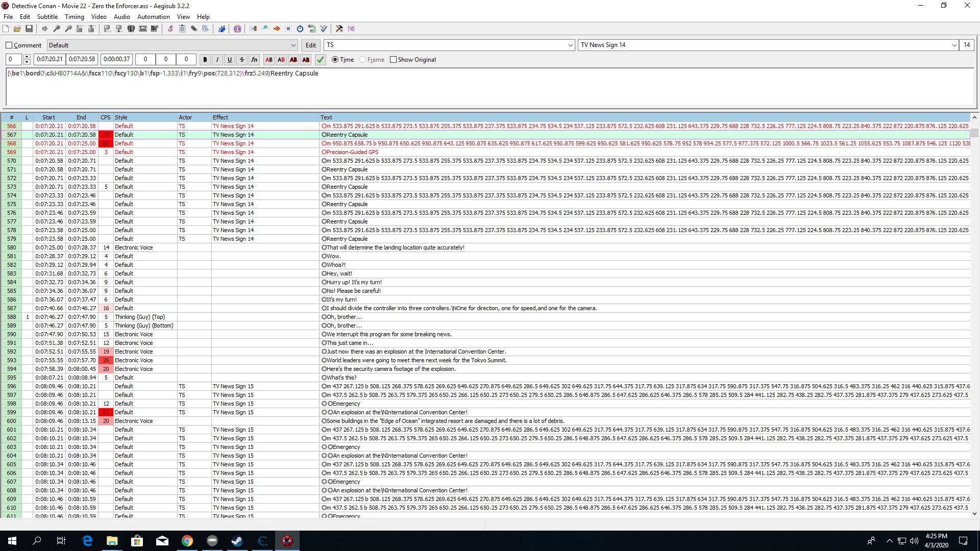Open the Automation menu

(x=153, y=17)
